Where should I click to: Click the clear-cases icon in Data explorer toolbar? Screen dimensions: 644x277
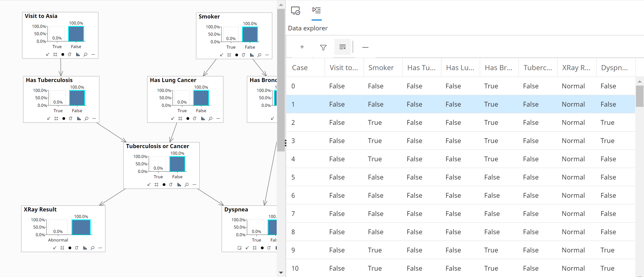tap(343, 47)
